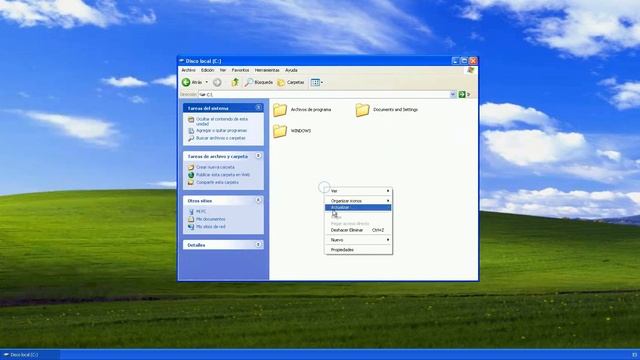Choose Deshacer Eliminar in context menu

coord(358,230)
